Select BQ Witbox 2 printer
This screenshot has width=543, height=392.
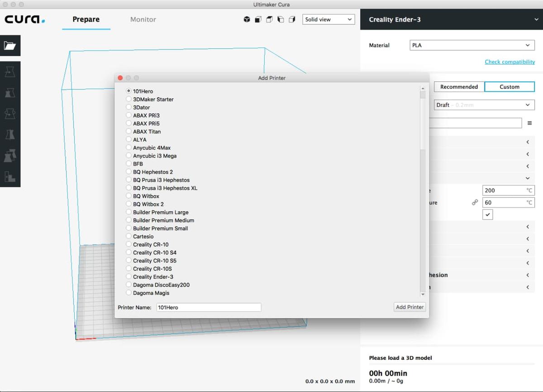click(145, 204)
